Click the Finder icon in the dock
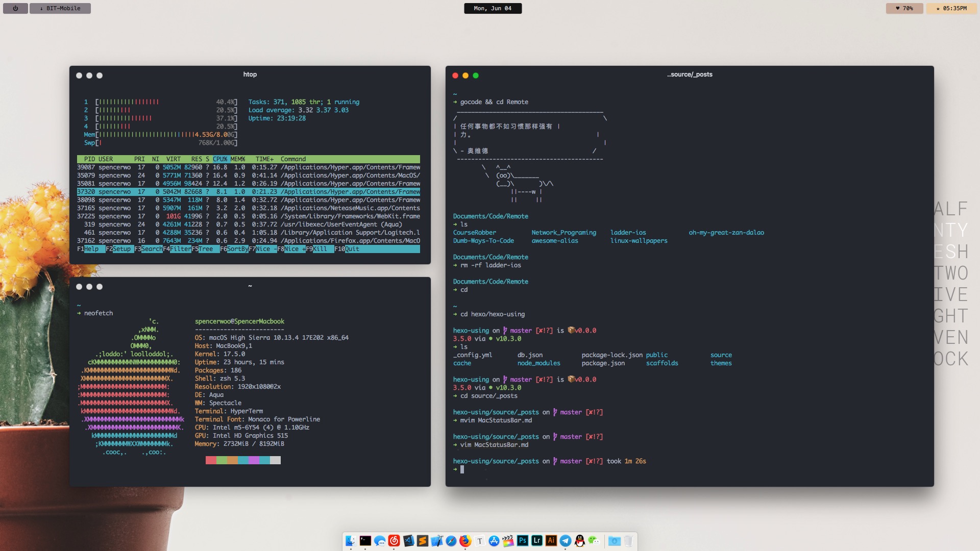This screenshot has width=980, height=551. 350,540
